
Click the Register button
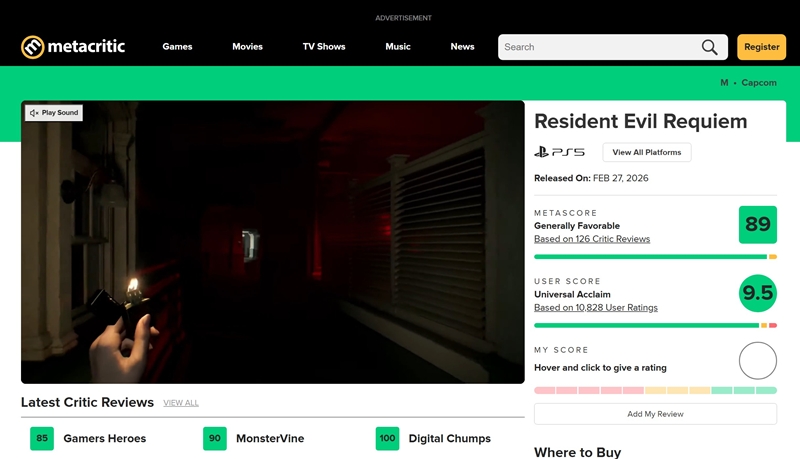761,47
